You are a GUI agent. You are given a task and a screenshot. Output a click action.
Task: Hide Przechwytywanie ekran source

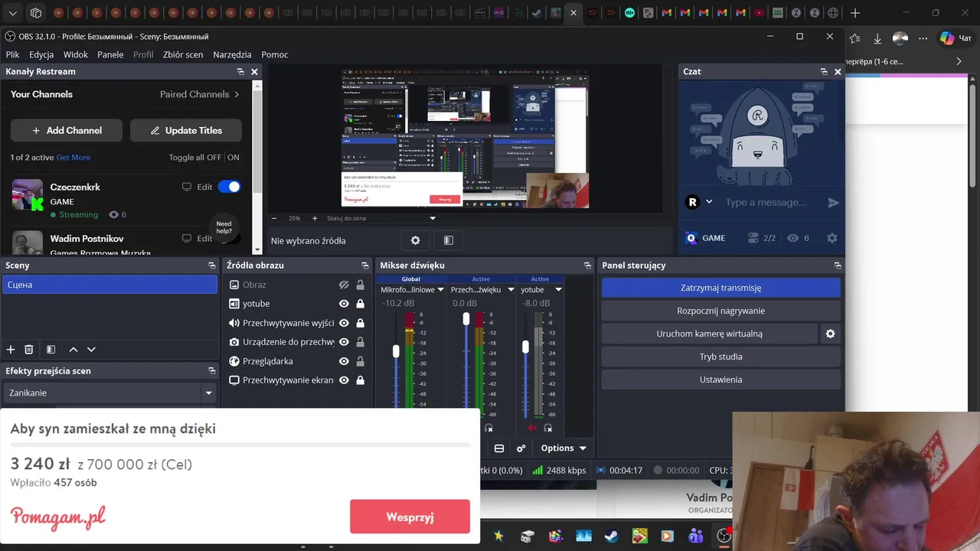(345, 380)
